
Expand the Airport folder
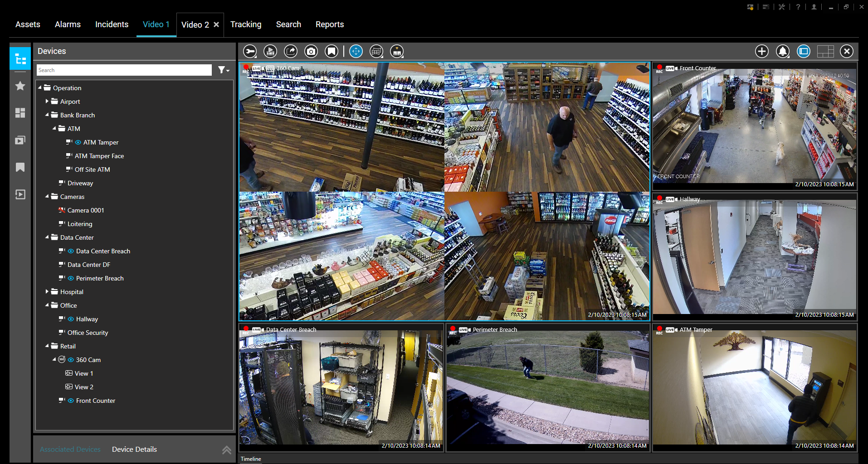coord(47,101)
